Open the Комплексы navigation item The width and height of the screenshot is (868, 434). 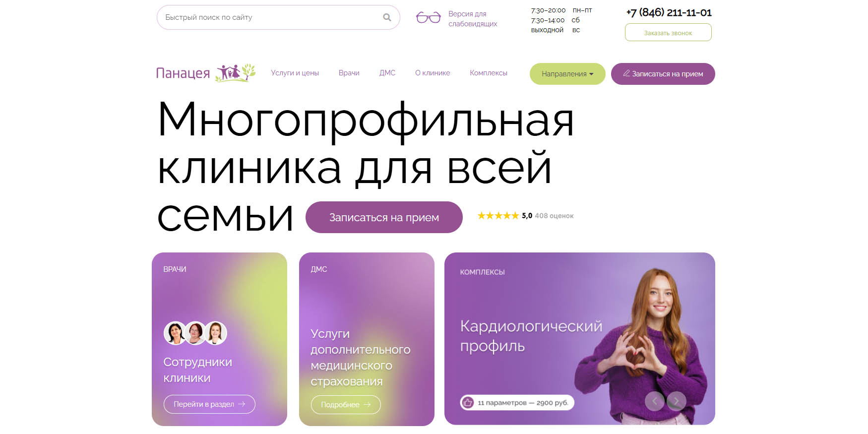pyautogui.click(x=489, y=73)
